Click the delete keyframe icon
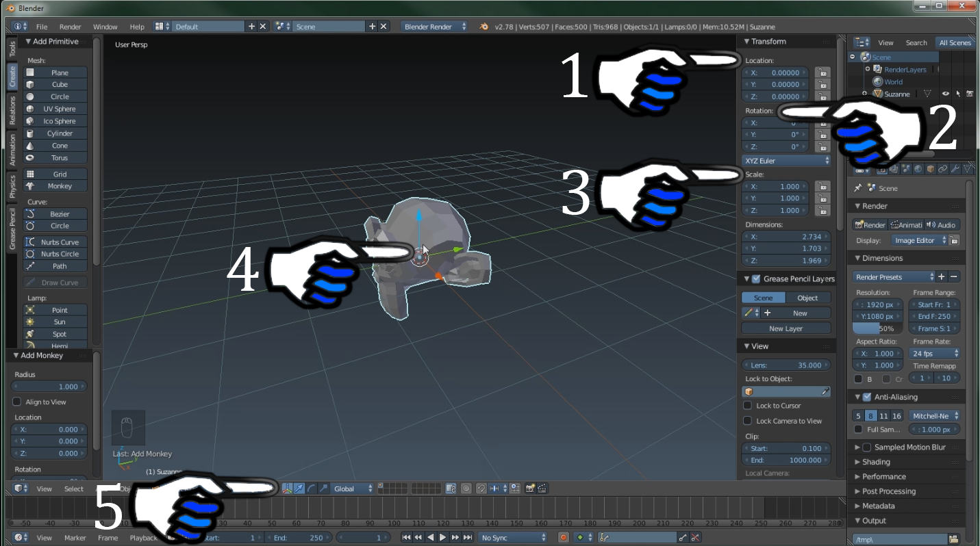980x546 pixels. click(695, 538)
